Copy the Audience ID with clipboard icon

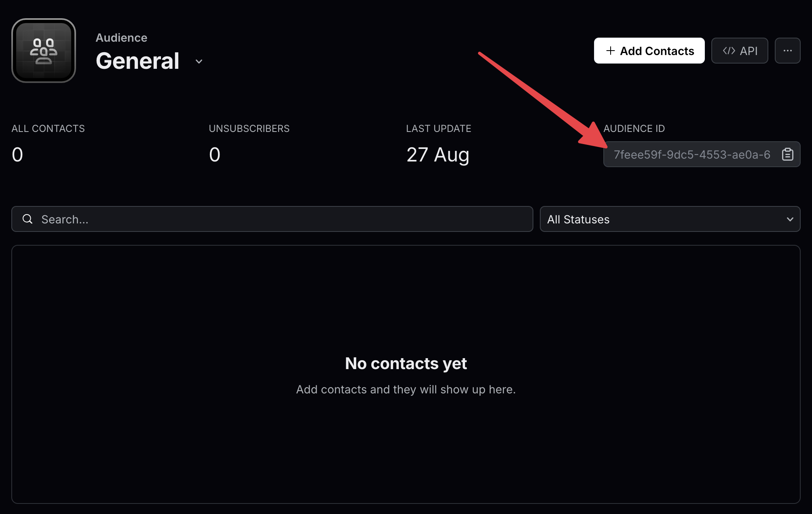coord(787,154)
